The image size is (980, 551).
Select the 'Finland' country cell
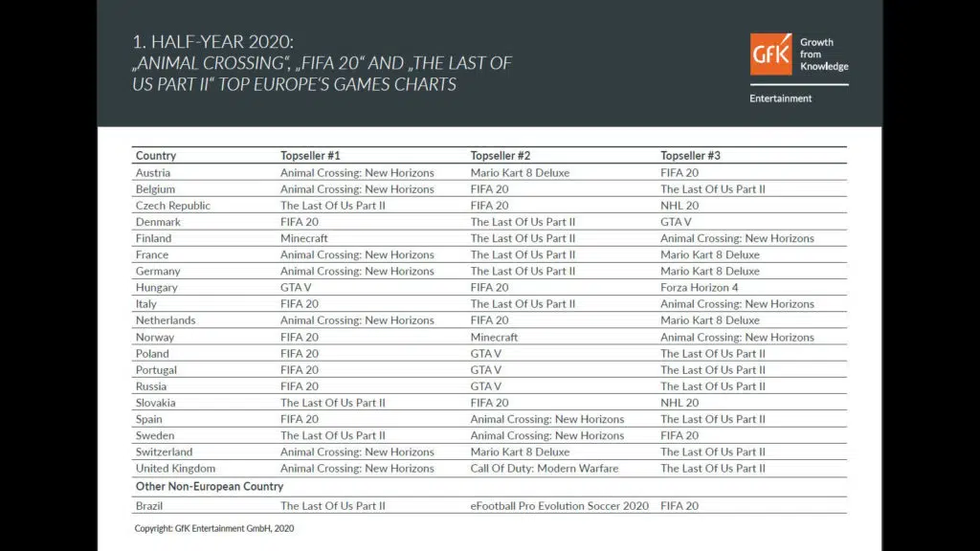pos(153,238)
